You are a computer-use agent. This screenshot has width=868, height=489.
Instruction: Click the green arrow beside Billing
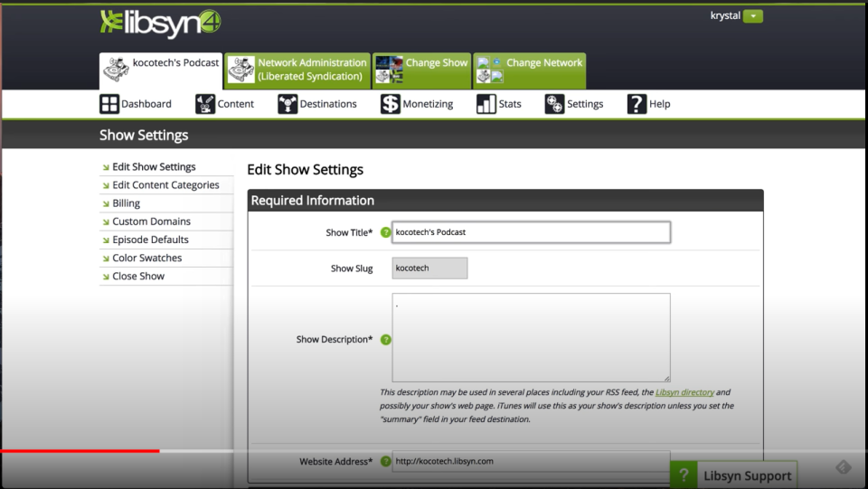click(106, 204)
